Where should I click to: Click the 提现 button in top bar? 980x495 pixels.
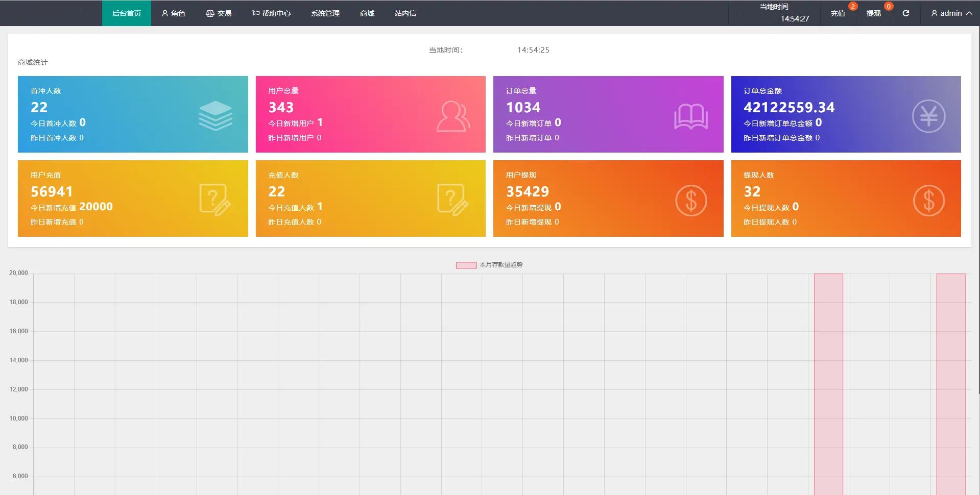pyautogui.click(x=873, y=13)
